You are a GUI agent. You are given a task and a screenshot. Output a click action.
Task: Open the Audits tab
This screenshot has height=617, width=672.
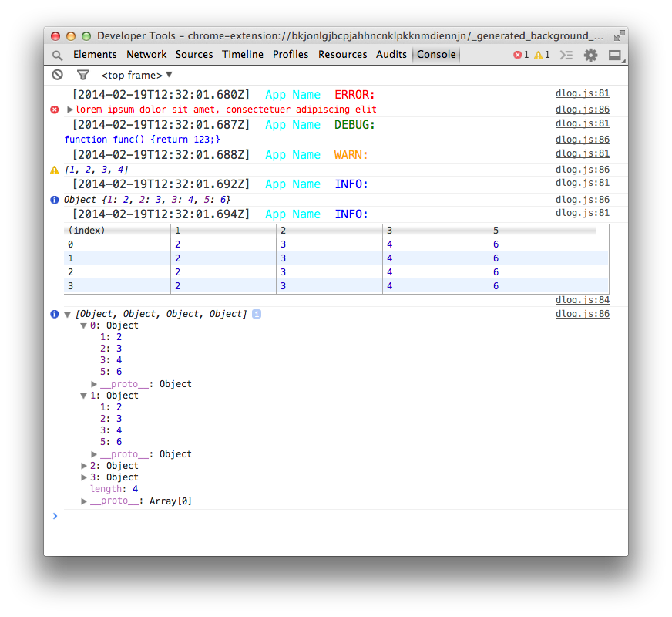click(391, 55)
